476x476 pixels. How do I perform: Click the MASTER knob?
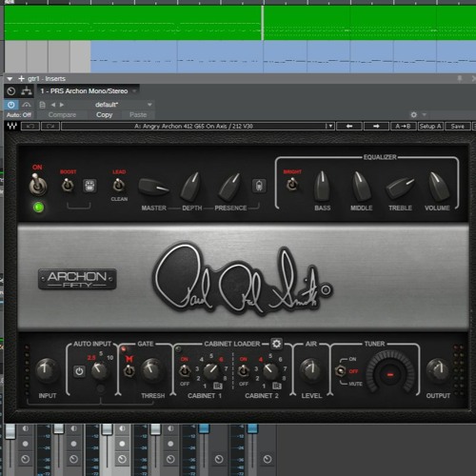click(x=153, y=188)
